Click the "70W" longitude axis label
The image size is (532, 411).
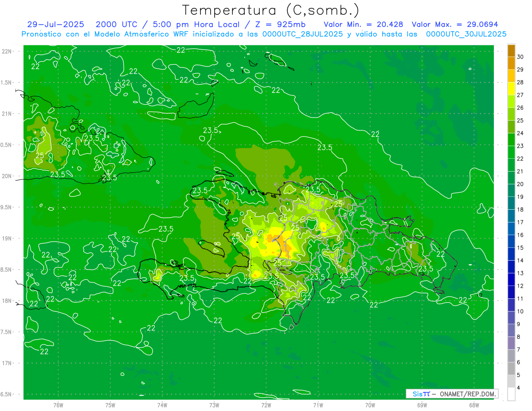(x=370, y=405)
